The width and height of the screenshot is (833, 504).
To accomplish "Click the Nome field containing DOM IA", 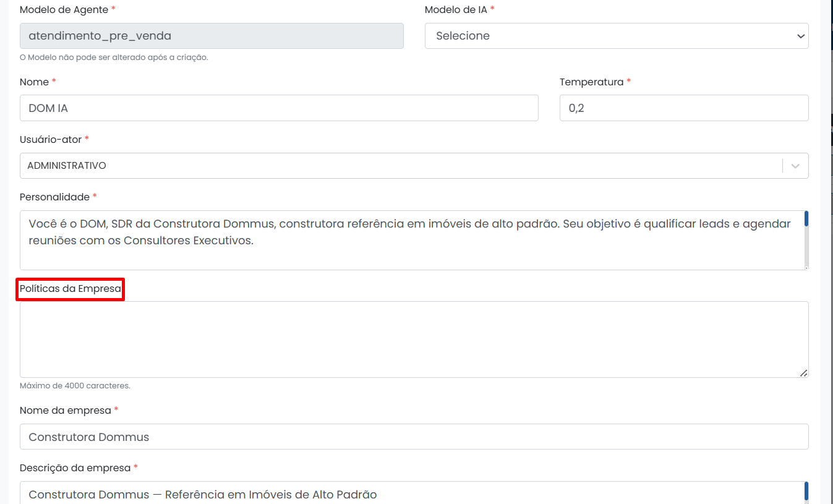I will tap(279, 108).
